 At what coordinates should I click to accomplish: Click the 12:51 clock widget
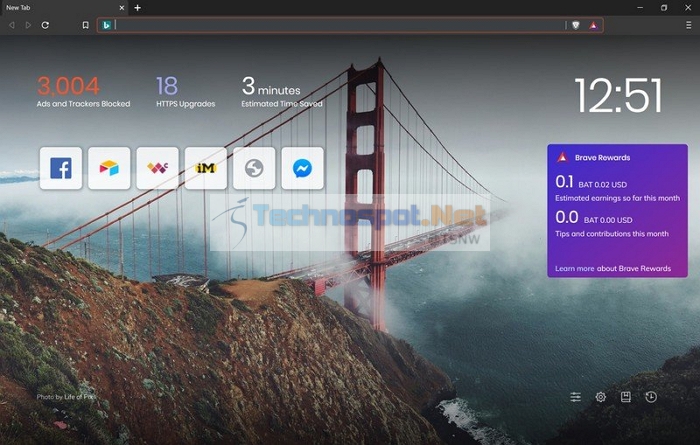tap(618, 95)
